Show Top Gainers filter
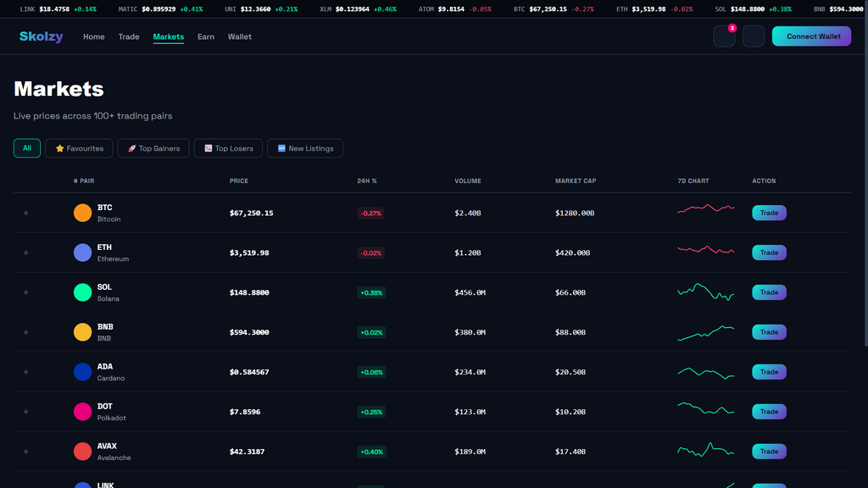The image size is (868, 488). pos(153,148)
